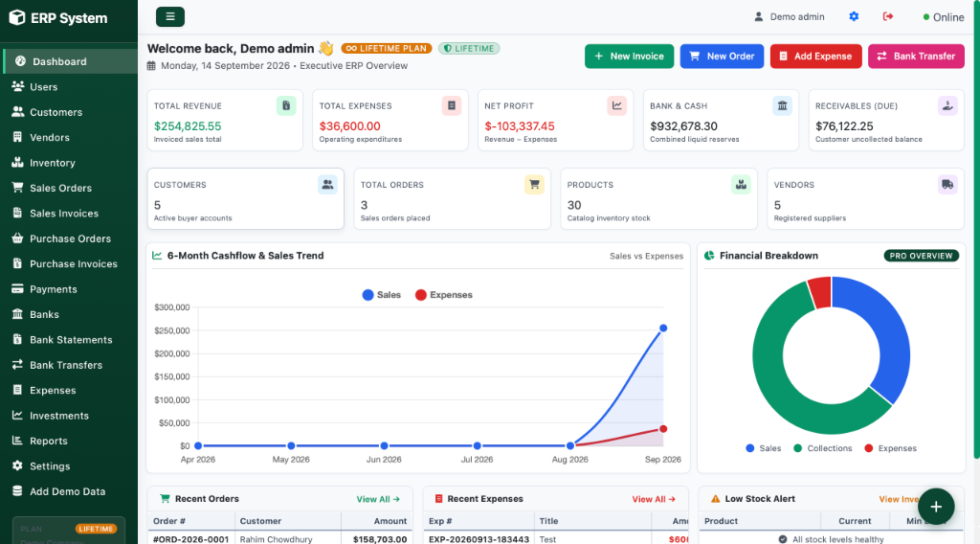Click the Total Orders cart icon
Viewport: 980px width, 544px height.
point(534,185)
